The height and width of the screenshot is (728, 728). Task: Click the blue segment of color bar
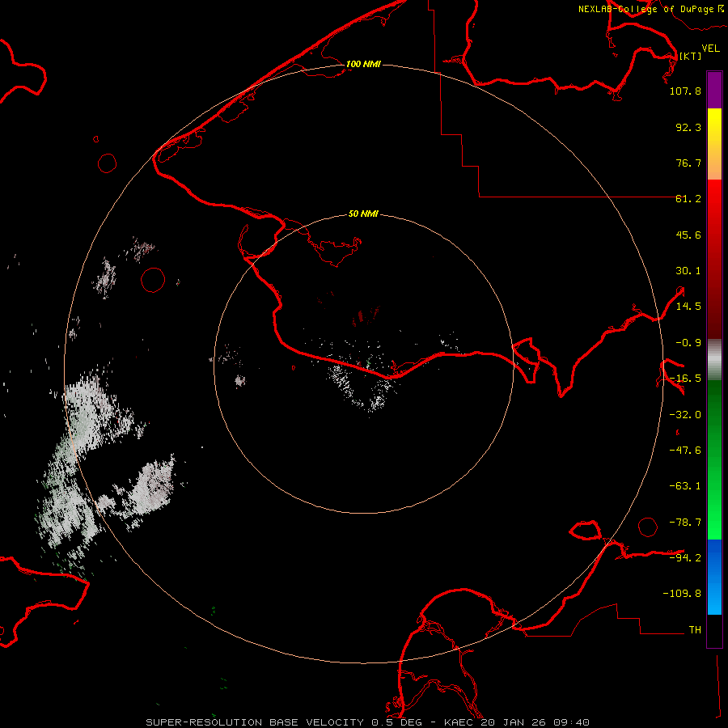pyautogui.click(x=714, y=577)
